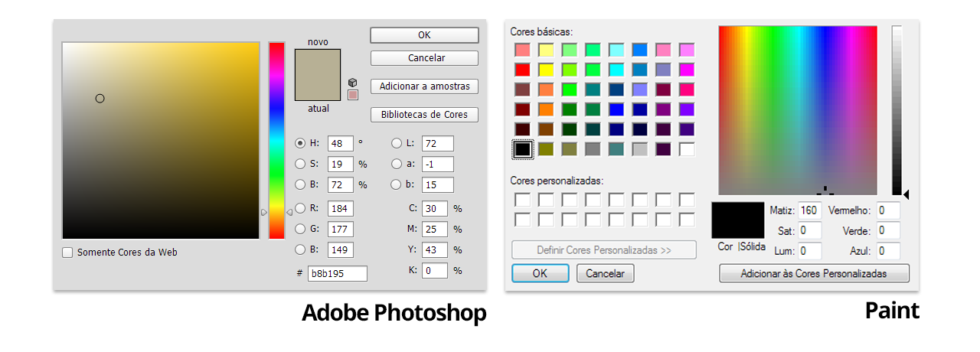The image size is (980, 352).
Task: Click the web-safe cube warning icon in Photoshop
Action: pyautogui.click(x=352, y=82)
